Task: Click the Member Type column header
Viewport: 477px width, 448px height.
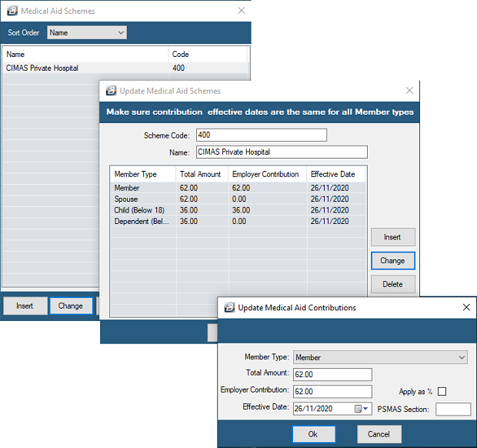Action: click(143, 175)
